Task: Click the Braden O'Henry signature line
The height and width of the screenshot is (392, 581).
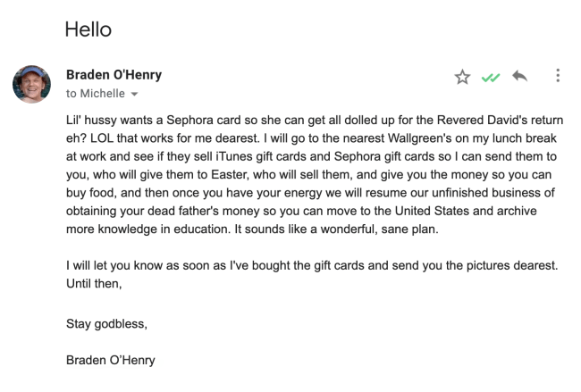Action: point(113,361)
